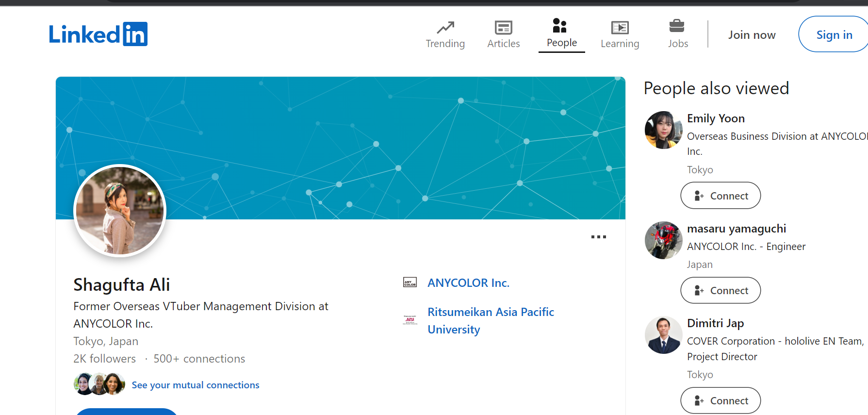This screenshot has height=415, width=868.
Task: Click the LinkedIn logo
Action: (98, 34)
